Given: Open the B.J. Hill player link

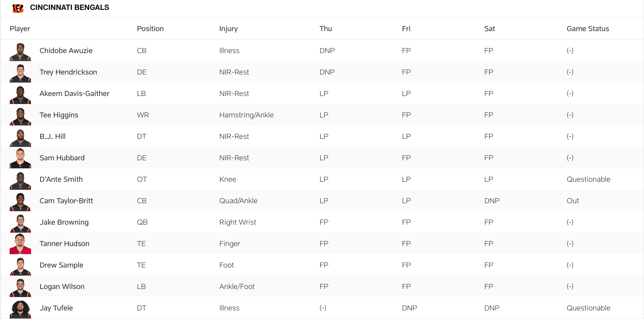Looking at the screenshot, I should (x=52, y=136).
